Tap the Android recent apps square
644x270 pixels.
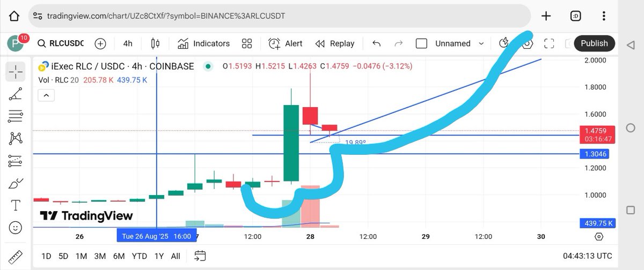630,209
